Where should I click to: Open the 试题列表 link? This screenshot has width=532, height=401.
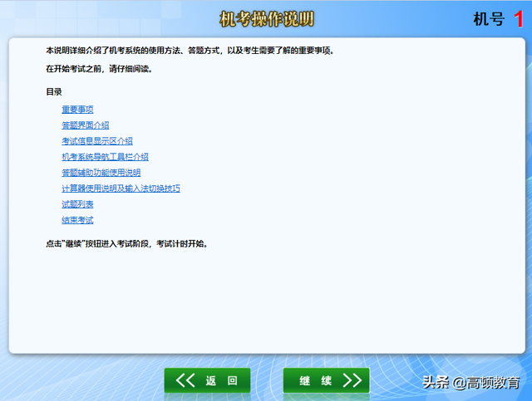[x=77, y=204]
